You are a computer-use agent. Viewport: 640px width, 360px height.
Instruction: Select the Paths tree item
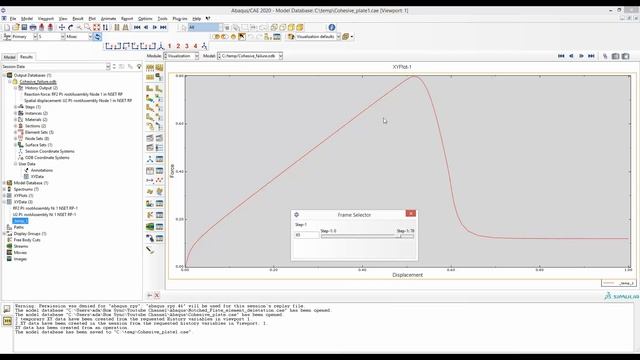pyautogui.click(x=19, y=227)
